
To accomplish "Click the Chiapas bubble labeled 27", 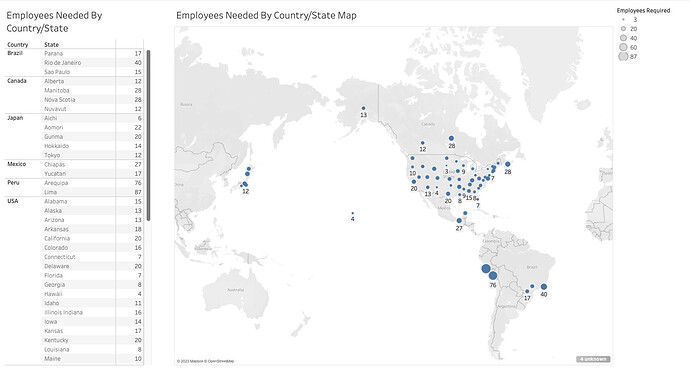I will [459, 221].
